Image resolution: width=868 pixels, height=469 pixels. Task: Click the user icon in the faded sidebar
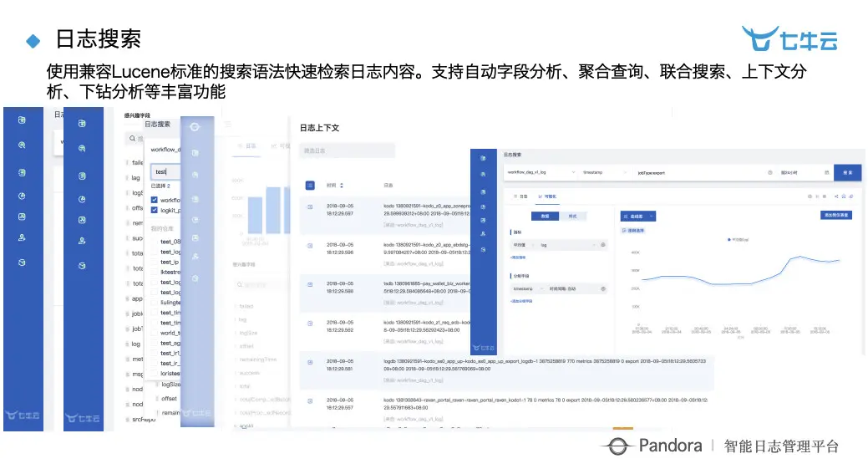[x=195, y=257]
